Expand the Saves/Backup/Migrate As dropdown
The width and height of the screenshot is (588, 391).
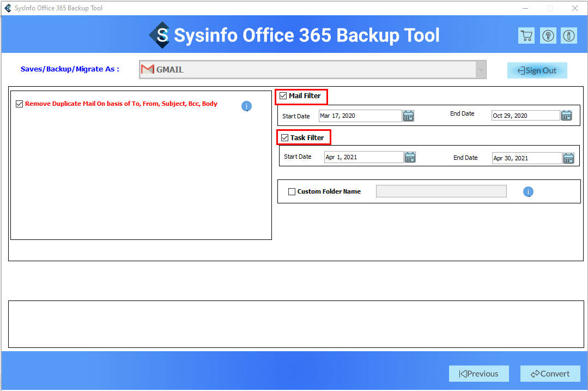point(481,70)
